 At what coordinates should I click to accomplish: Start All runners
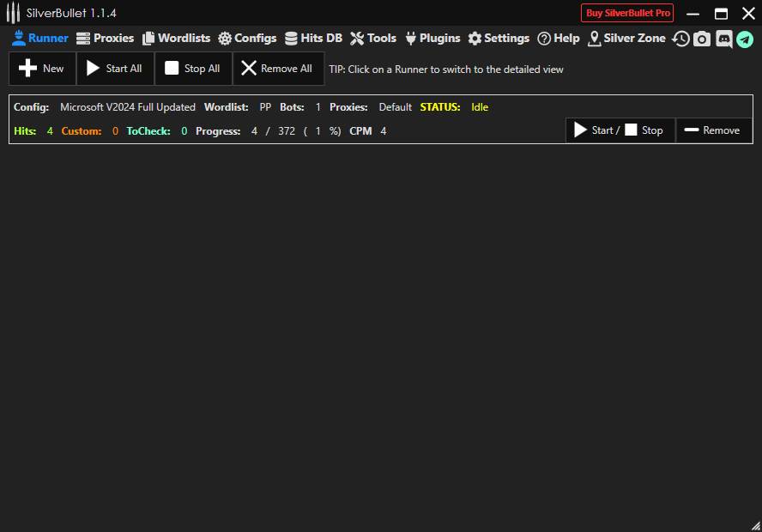point(115,69)
